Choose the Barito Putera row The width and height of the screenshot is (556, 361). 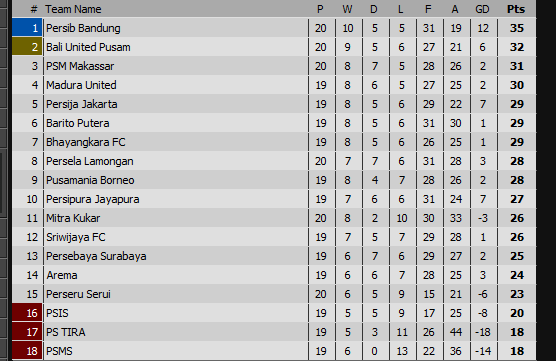[274, 123]
